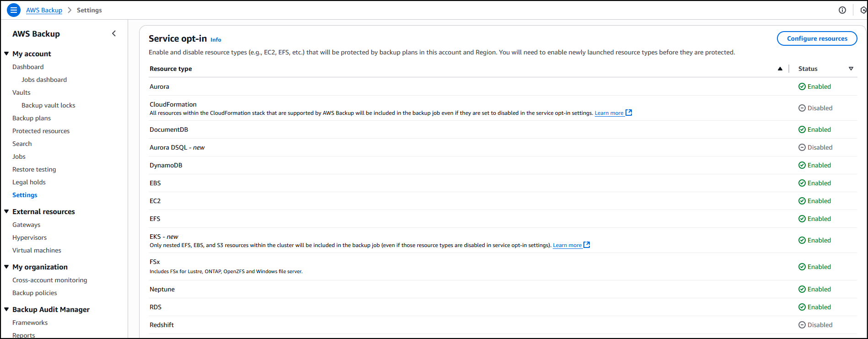The width and height of the screenshot is (868, 339).
Task: Open Restore testing page
Action: (34, 169)
